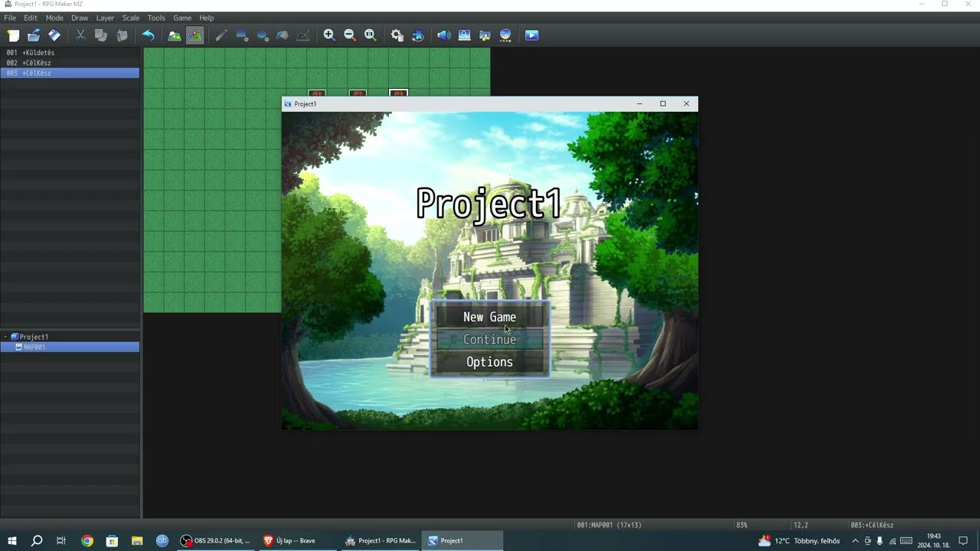Click the Copy icon in the toolbar

[101, 35]
